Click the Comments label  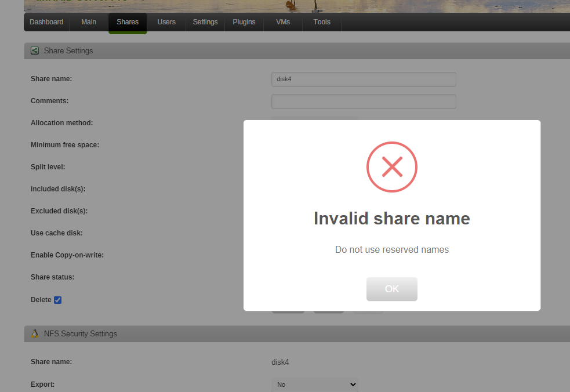pos(49,101)
